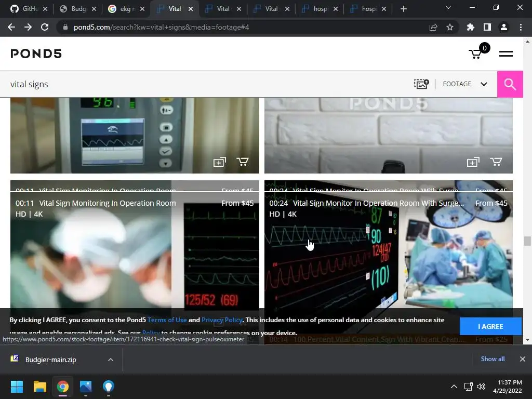Open File Explorer from the taskbar
The height and width of the screenshot is (399, 532).
coord(39,387)
